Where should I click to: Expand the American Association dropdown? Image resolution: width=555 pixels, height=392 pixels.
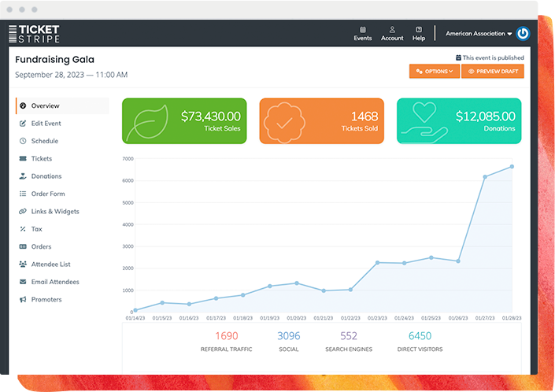[x=479, y=34]
